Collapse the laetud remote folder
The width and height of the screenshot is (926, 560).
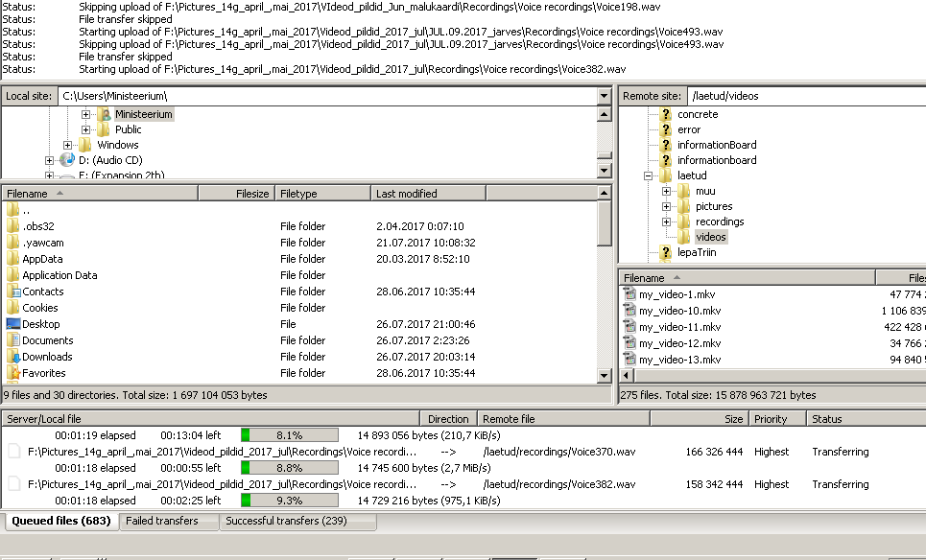click(x=650, y=175)
